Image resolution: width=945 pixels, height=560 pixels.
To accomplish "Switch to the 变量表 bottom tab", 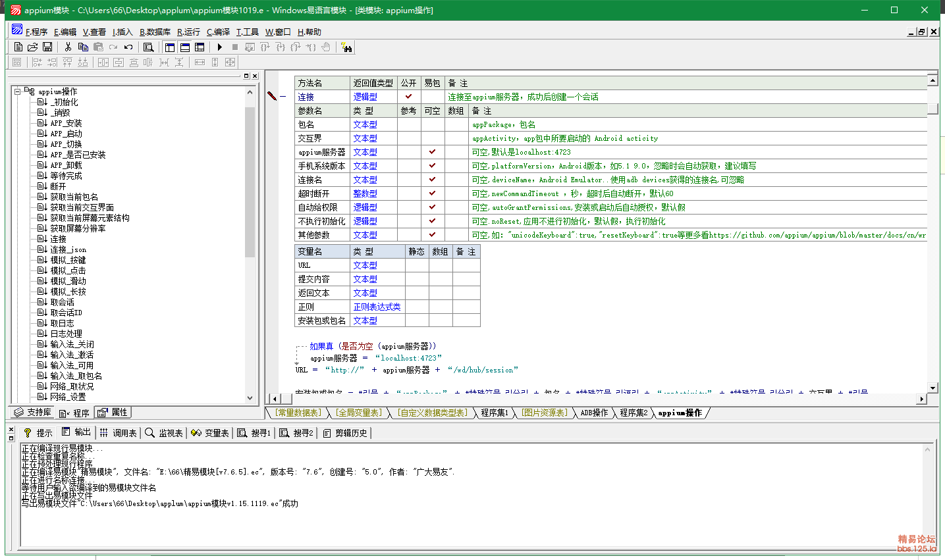I will click(x=209, y=432).
